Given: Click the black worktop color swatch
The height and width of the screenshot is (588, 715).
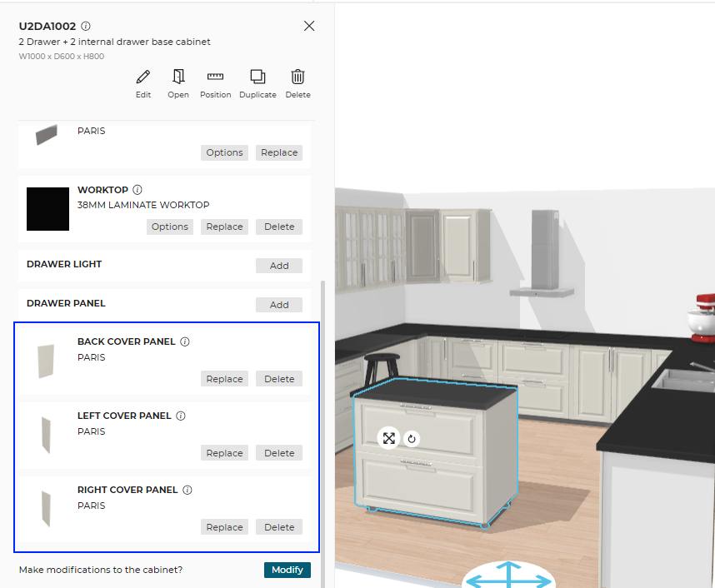Looking at the screenshot, I should (47, 208).
